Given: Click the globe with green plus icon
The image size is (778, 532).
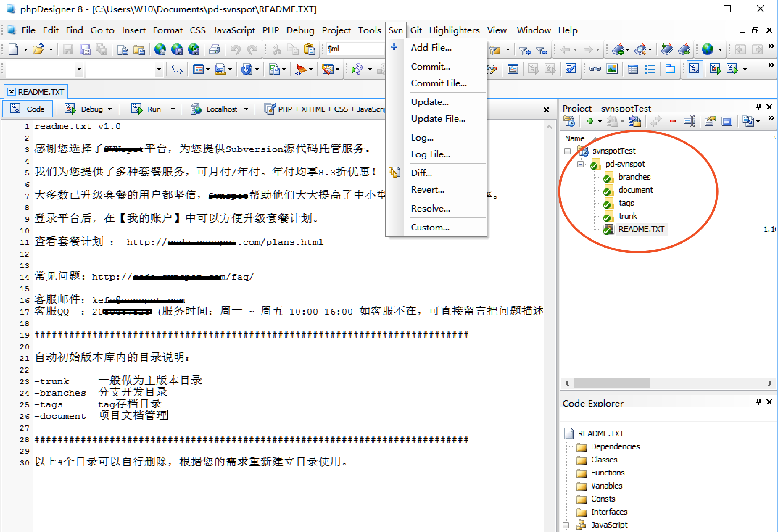Looking at the screenshot, I should coord(193,49).
